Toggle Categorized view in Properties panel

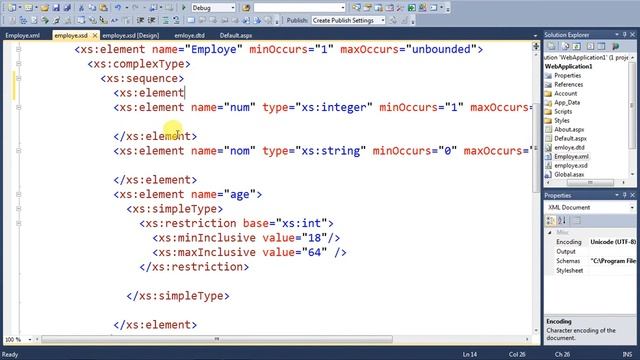point(551,221)
